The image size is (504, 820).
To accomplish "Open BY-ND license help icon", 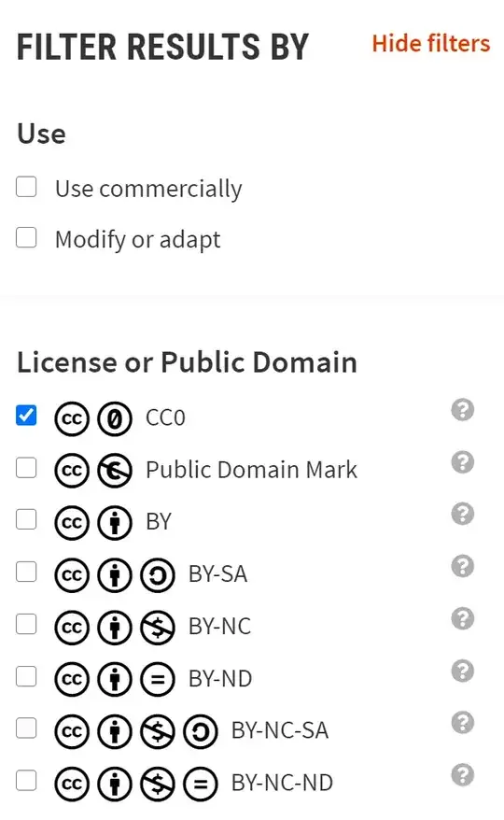I will click(462, 671).
